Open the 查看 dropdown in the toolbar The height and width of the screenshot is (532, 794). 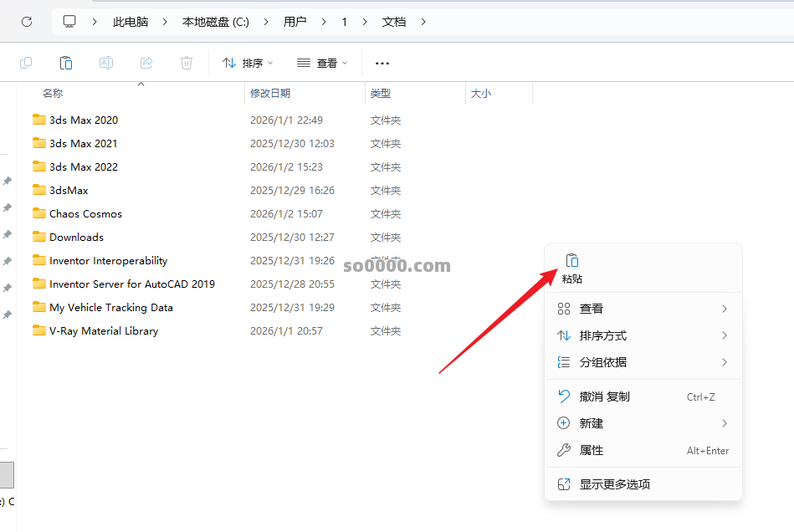point(321,63)
